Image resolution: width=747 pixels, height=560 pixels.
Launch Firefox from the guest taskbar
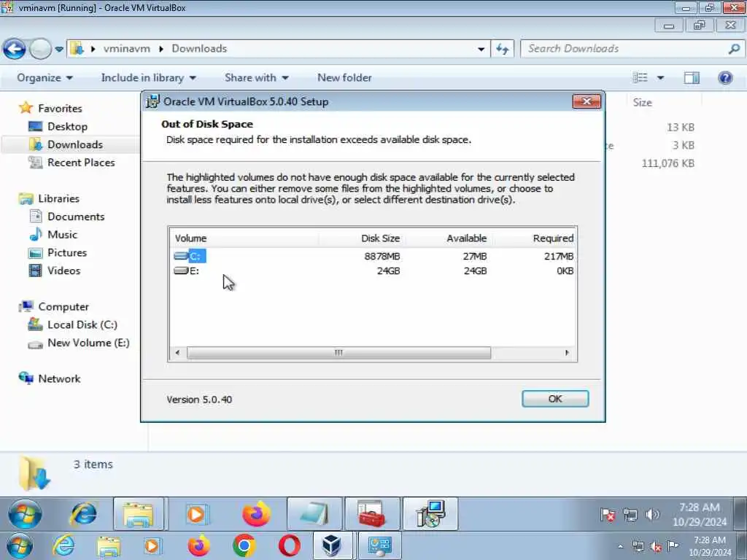click(x=256, y=514)
